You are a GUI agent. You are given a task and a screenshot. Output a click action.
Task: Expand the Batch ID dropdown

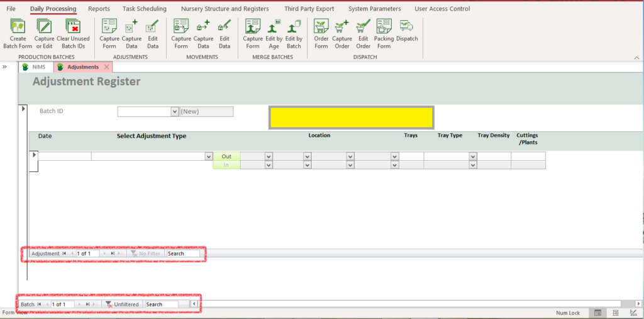(x=175, y=112)
